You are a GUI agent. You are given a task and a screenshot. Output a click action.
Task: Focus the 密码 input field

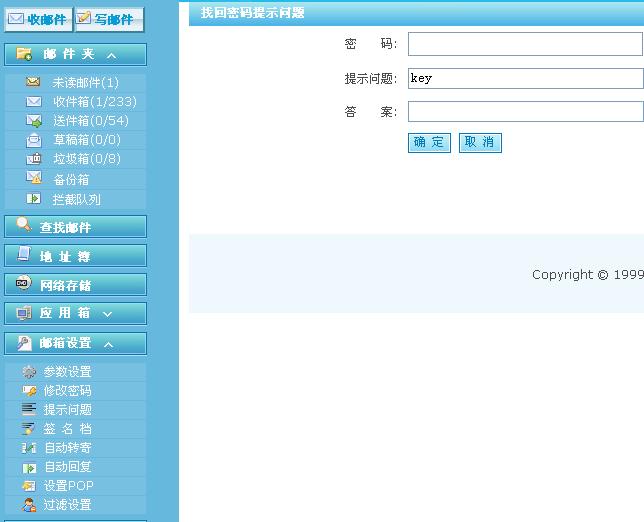tap(525, 44)
